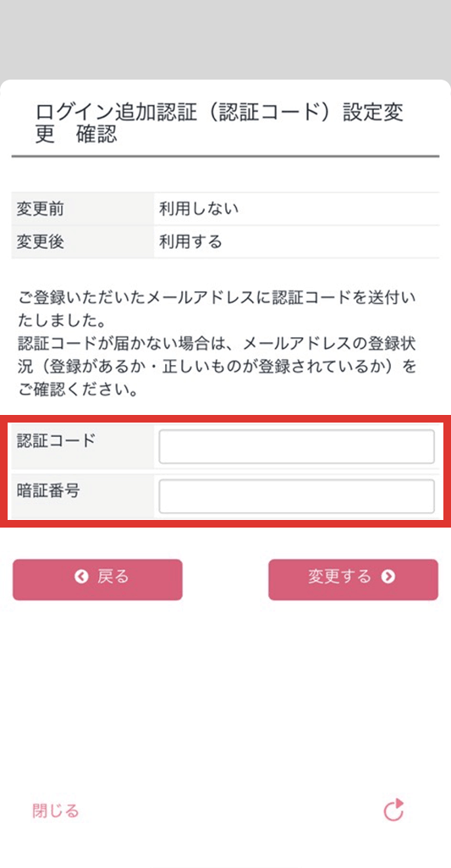Click the divider line beneath the title
The width and height of the screenshot is (451, 868).
[x=225, y=157]
